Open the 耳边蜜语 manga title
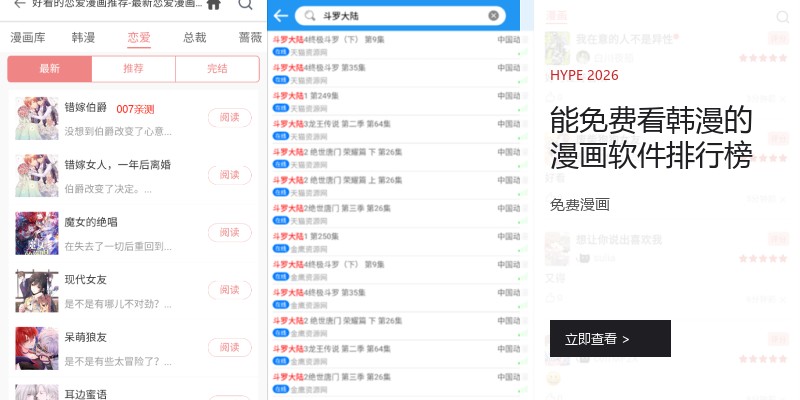 click(86, 394)
